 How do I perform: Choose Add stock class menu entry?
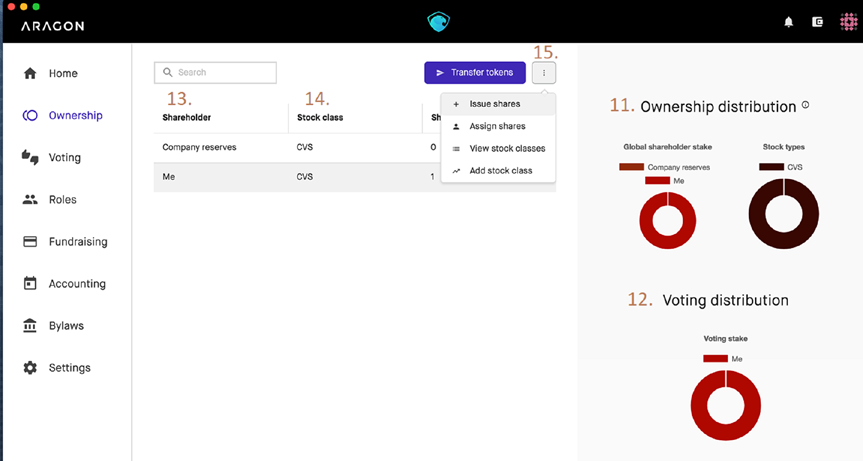[x=500, y=171]
